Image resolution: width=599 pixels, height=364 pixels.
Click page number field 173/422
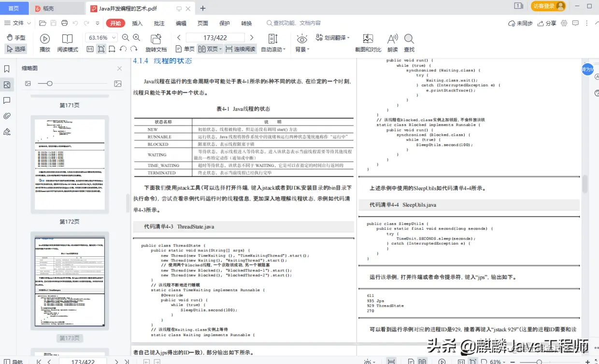coord(215,38)
